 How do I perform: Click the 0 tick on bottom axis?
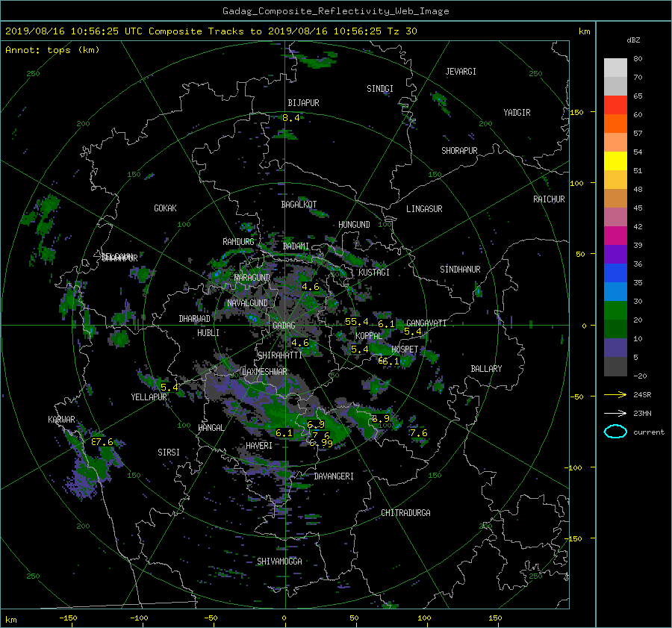click(284, 618)
